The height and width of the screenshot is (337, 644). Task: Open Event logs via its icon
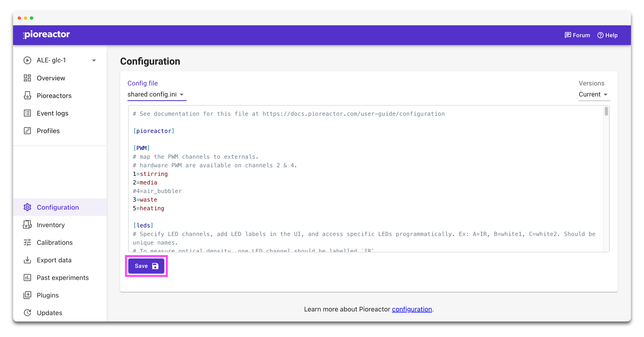28,113
